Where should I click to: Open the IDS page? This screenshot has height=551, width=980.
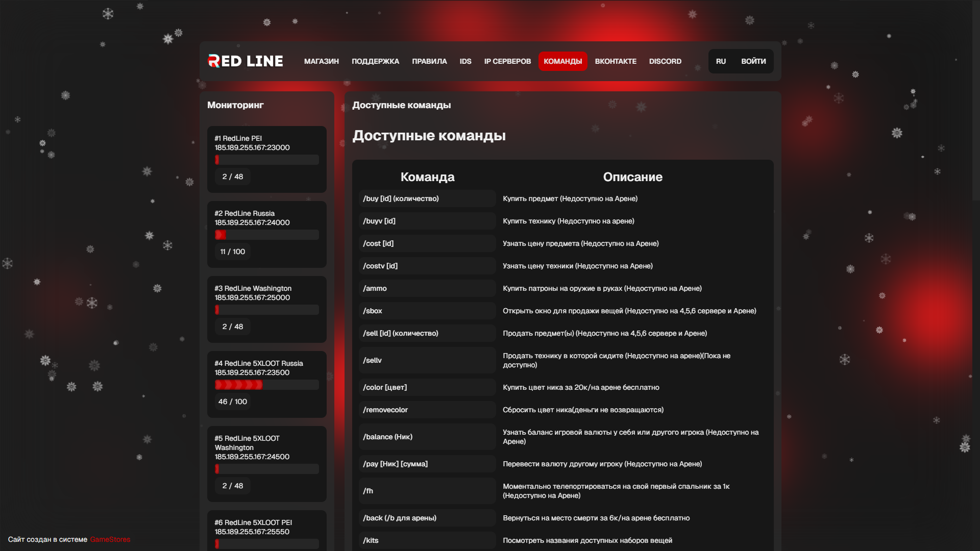tap(465, 61)
